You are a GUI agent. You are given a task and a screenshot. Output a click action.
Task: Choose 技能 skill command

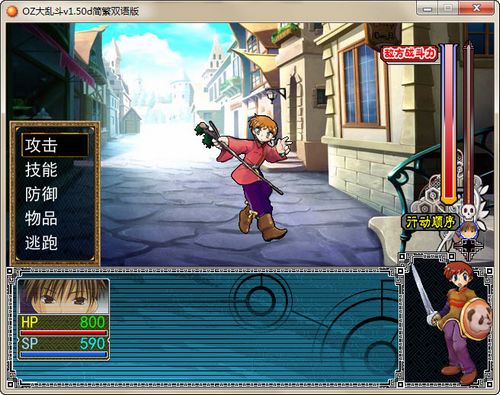click(x=41, y=170)
